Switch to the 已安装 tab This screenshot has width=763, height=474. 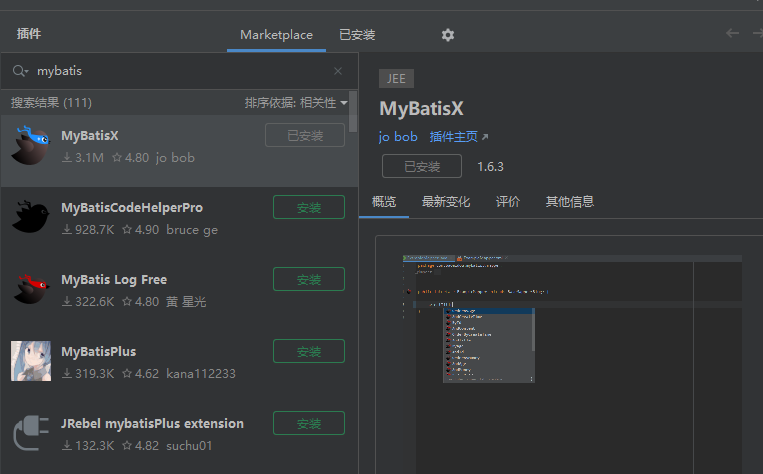pyautogui.click(x=357, y=35)
